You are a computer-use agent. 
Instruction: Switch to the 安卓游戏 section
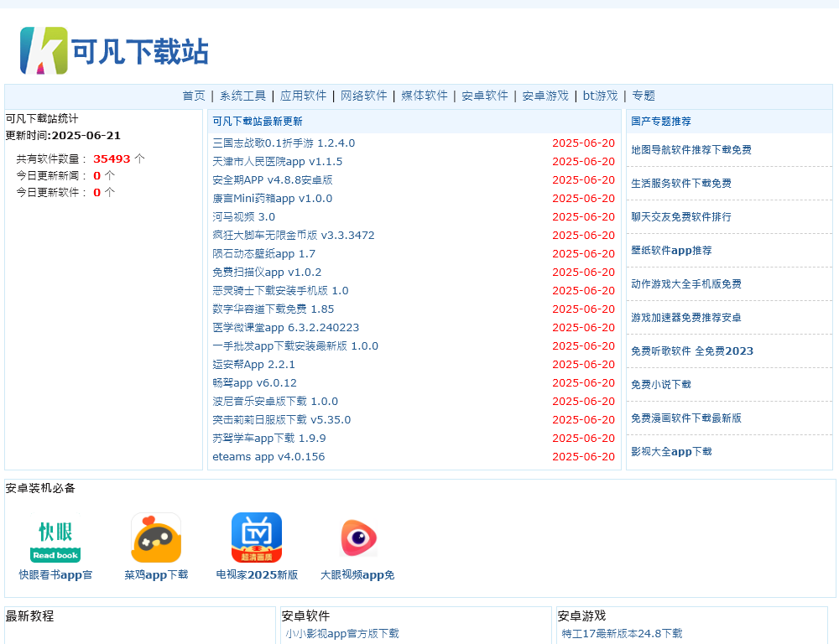coord(544,96)
